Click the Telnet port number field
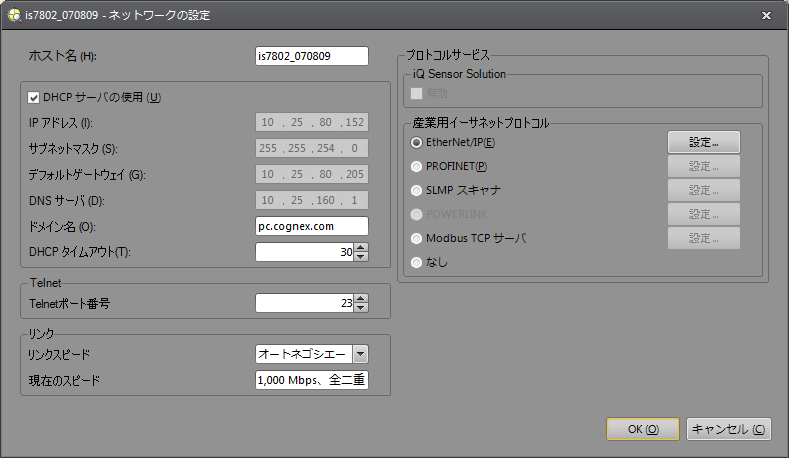Screen dimensions: 789x458 click(304, 303)
